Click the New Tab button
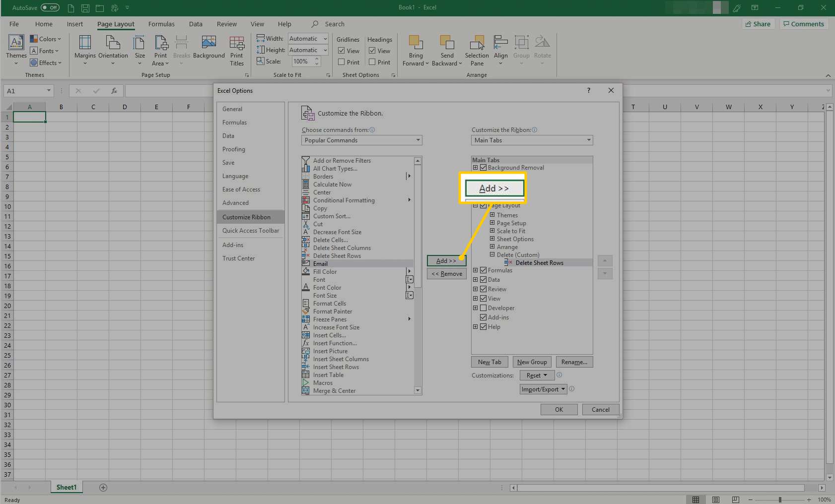The height and width of the screenshot is (504, 835). (489, 362)
